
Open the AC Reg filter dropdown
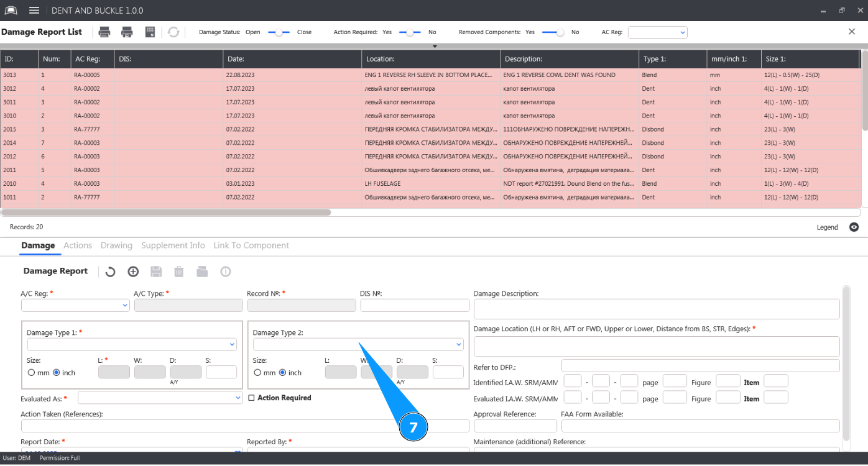point(657,32)
